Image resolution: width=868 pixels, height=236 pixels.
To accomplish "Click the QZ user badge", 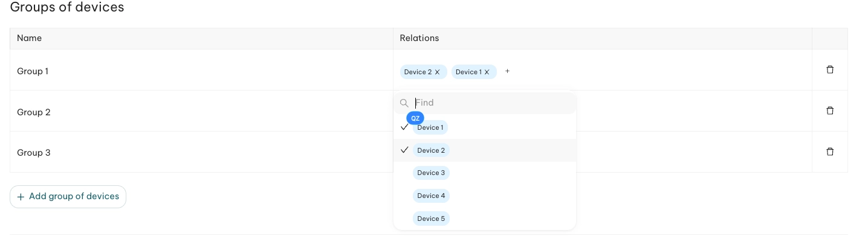I will point(415,118).
